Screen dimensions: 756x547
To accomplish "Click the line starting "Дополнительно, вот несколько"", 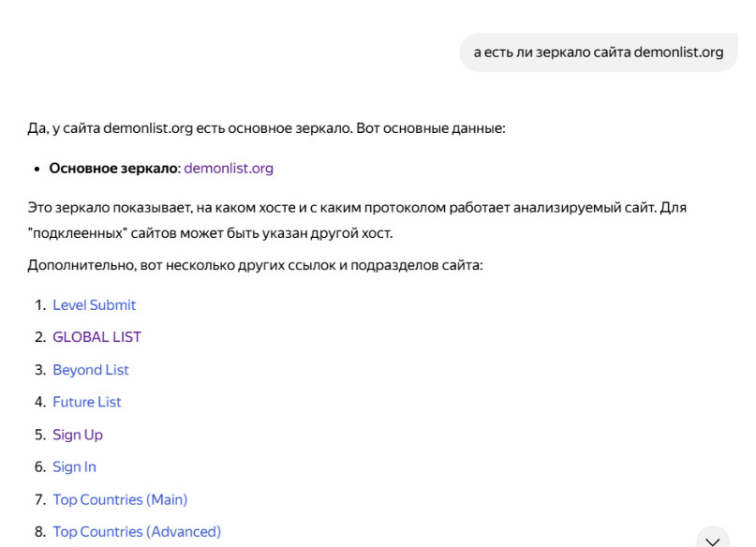I will (x=255, y=265).
